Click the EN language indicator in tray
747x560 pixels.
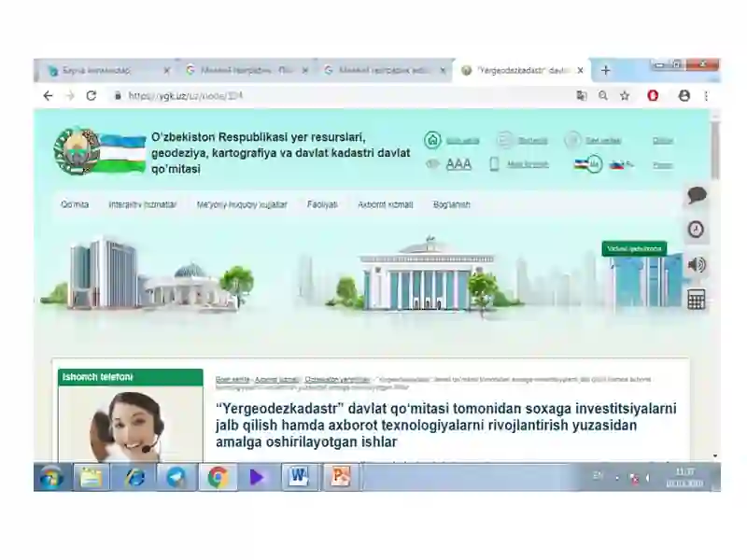[598, 476]
